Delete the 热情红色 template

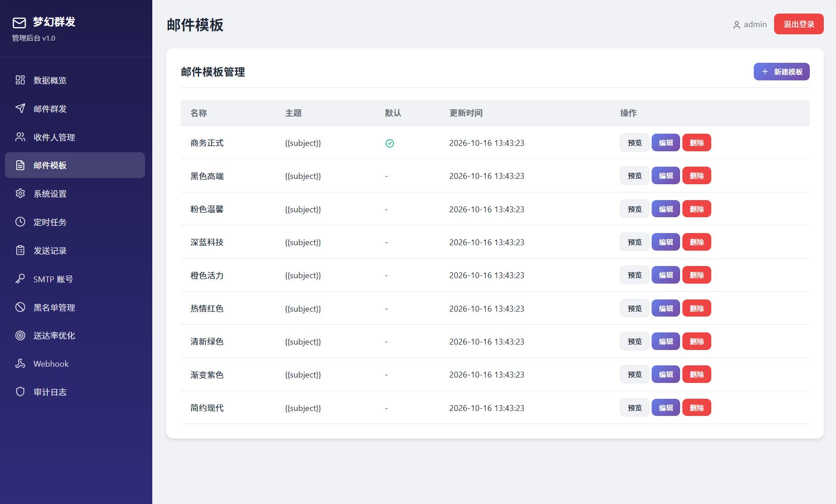point(696,308)
